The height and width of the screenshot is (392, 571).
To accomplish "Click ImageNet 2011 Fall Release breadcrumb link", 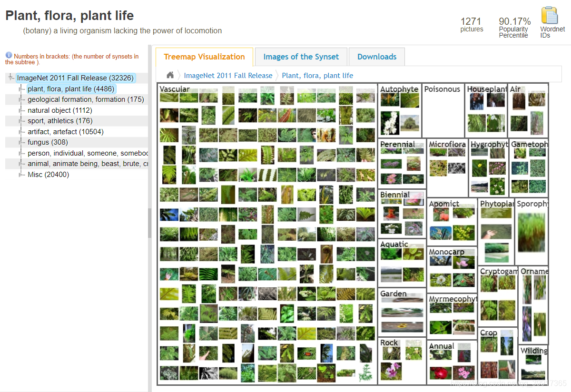I will 228,75.
